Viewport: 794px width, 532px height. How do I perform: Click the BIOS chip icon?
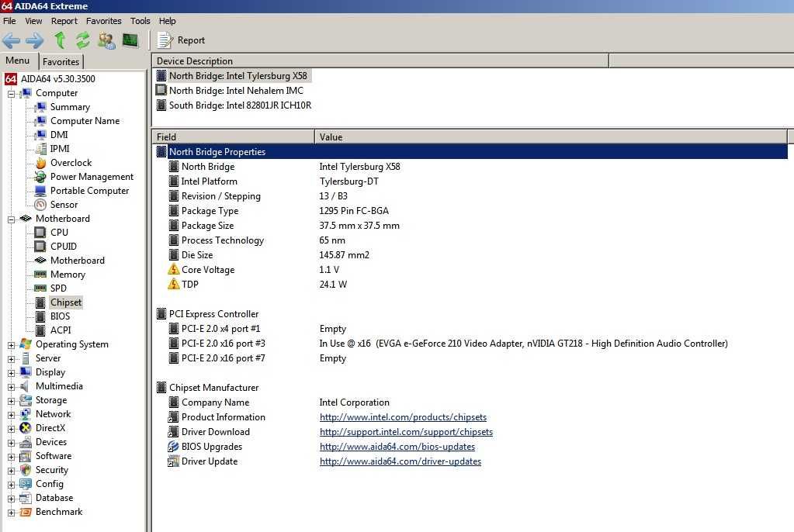pos(40,316)
